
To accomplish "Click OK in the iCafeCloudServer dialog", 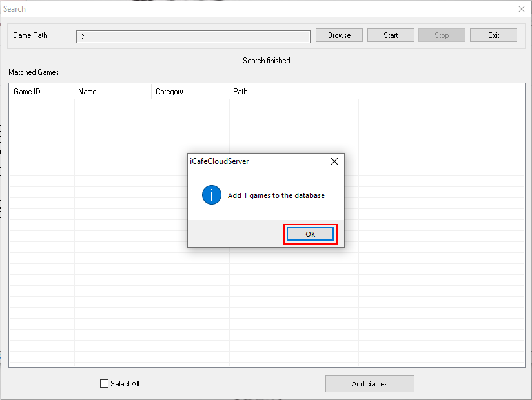I will pos(310,234).
